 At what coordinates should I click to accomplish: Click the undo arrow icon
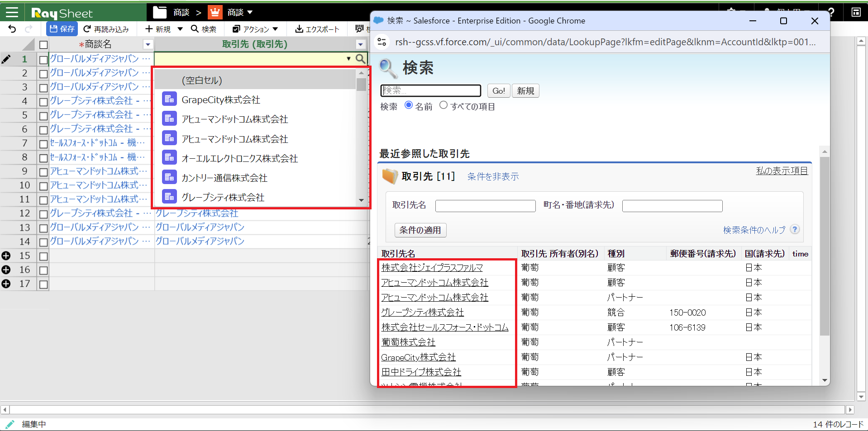point(12,29)
